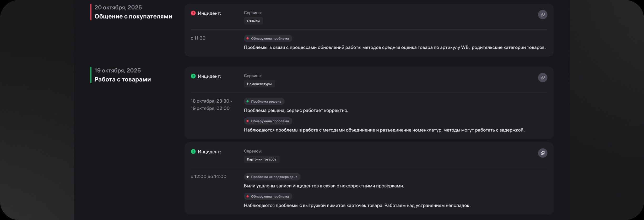The height and width of the screenshot is (220, 644).
Task: Click the Проблема решена, сервис работает корректно text
Action: click(x=296, y=111)
